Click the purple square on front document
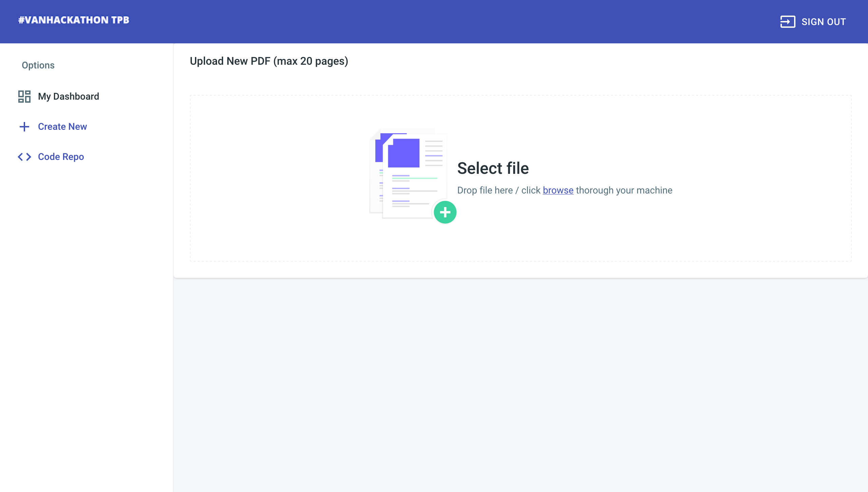 403,153
